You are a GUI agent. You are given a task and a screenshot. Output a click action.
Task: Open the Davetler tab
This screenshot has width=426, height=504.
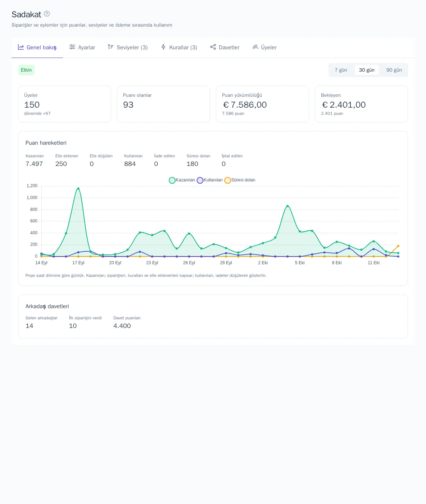(225, 48)
